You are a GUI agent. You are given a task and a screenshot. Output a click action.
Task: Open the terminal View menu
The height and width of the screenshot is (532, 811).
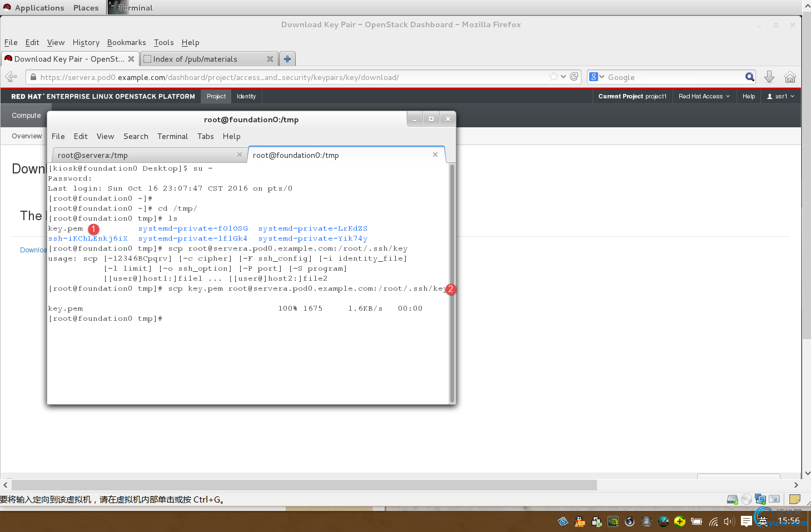pos(105,136)
